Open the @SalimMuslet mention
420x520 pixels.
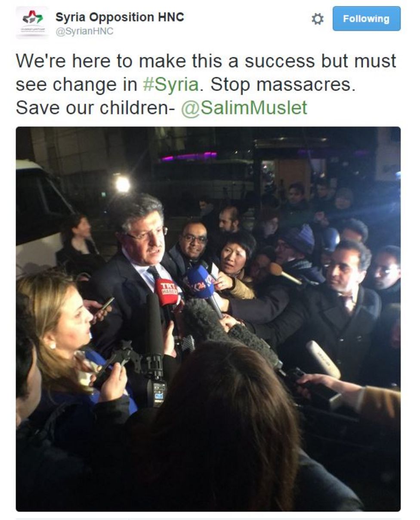coord(244,108)
